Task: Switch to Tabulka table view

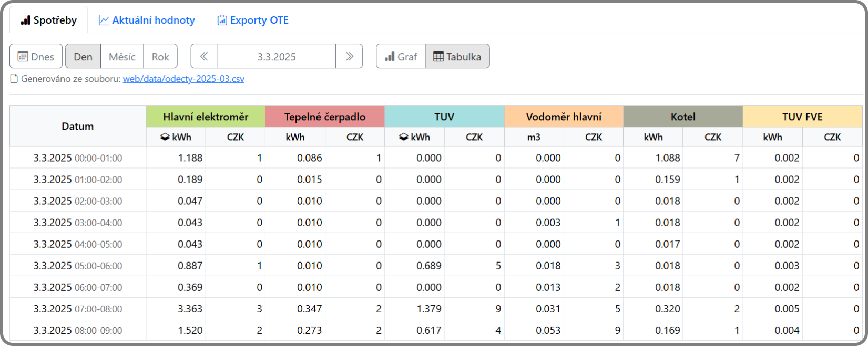Action: tap(457, 57)
